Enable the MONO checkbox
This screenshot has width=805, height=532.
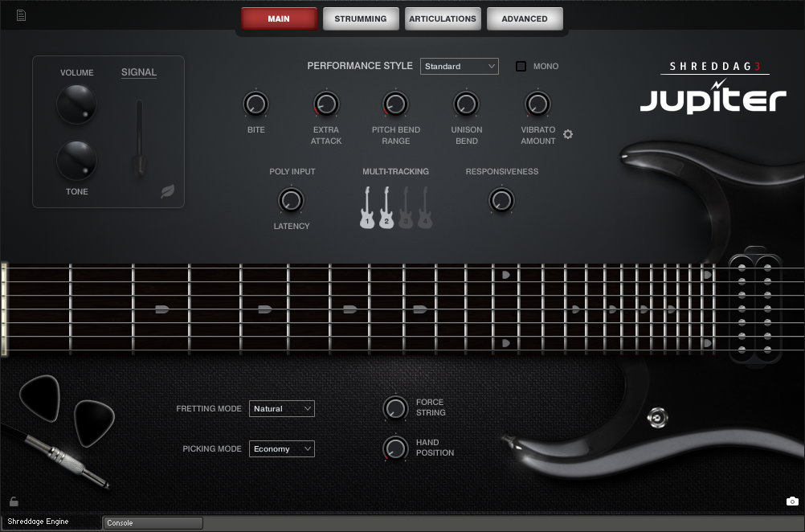click(520, 66)
